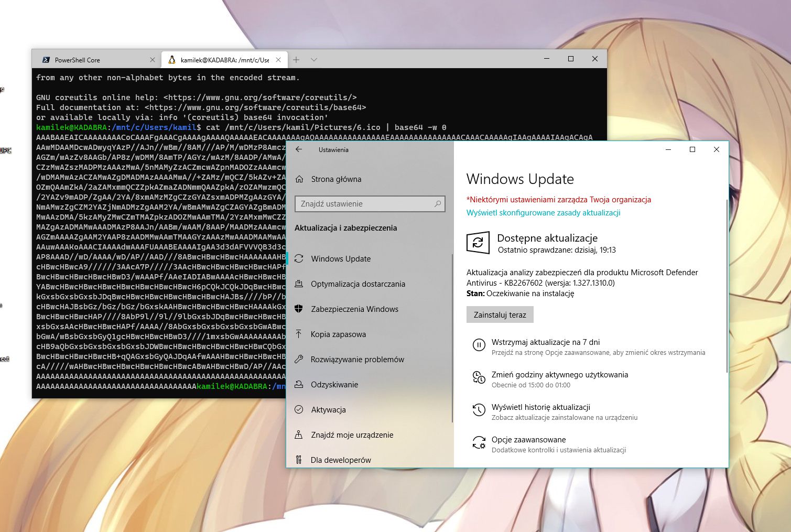The image size is (791, 532).
Task: Click the Optymalizacja dostarczania icon
Action: tap(299, 284)
